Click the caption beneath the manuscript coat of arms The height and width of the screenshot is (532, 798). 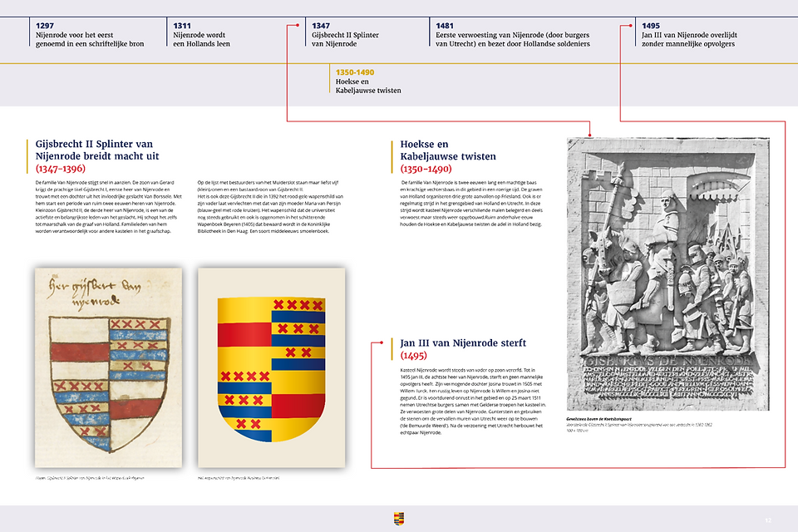coord(90,478)
